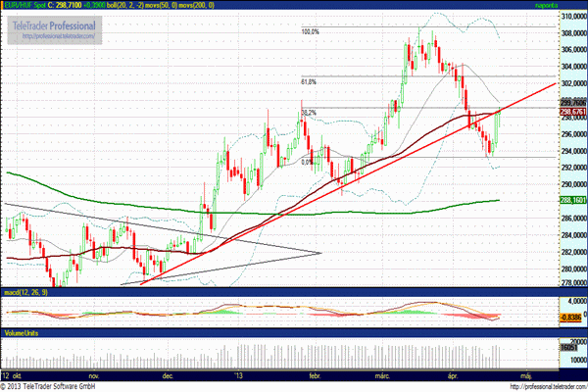
Task: Click the 38,2% Fibonacci level label
Action: point(307,113)
